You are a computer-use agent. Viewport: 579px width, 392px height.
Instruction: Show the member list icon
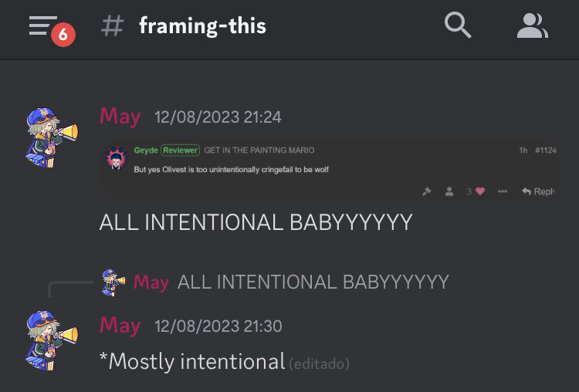click(533, 25)
